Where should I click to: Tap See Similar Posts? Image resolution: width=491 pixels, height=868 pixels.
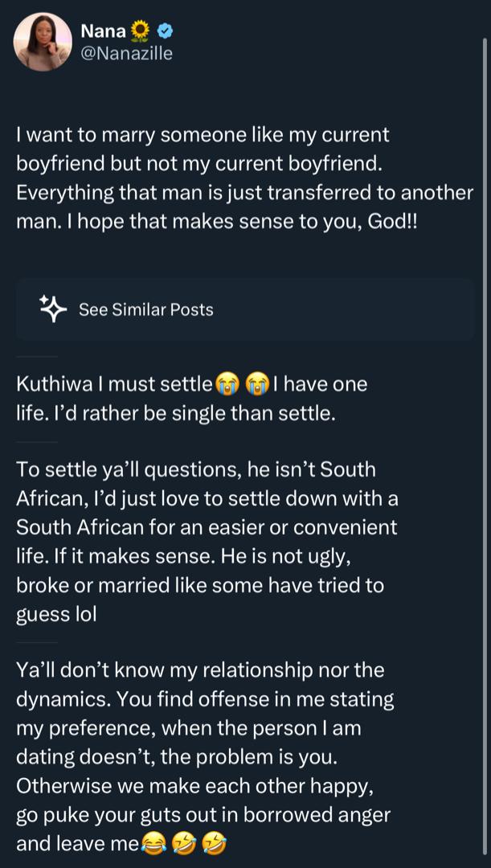145,309
